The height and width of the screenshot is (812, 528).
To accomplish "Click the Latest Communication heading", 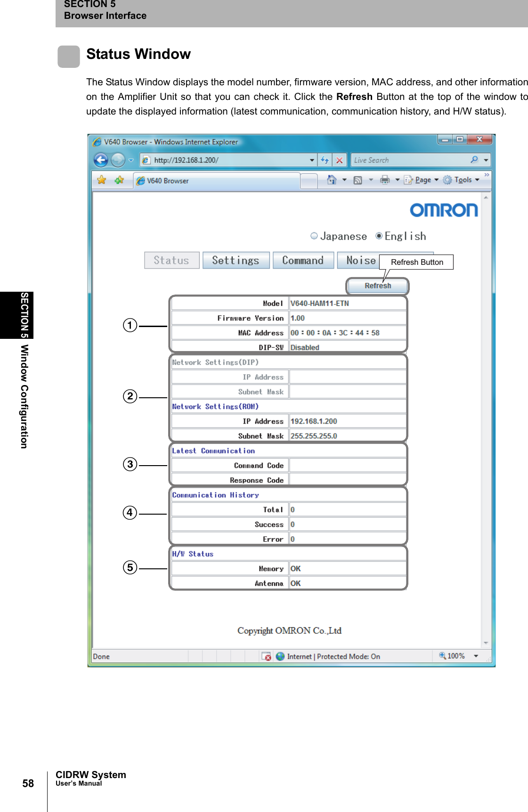I will click(x=213, y=451).
